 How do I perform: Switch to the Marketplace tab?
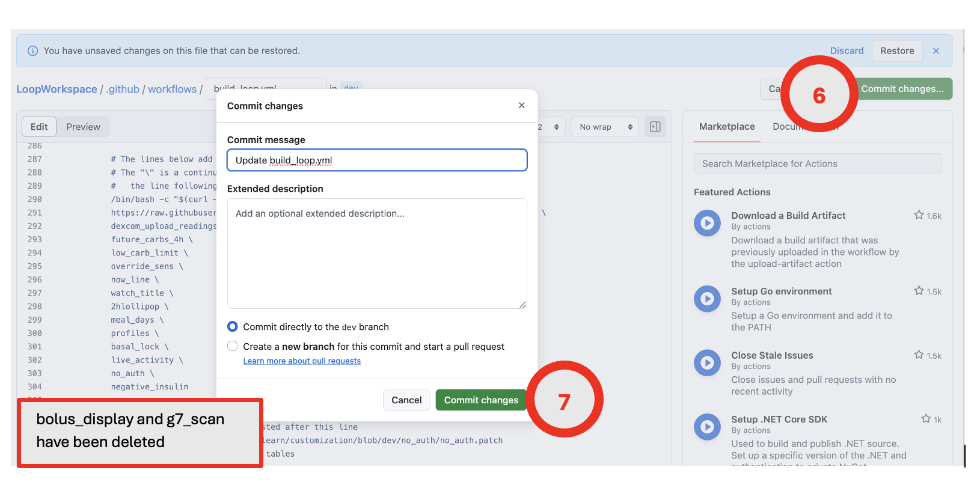tap(726, 127)
